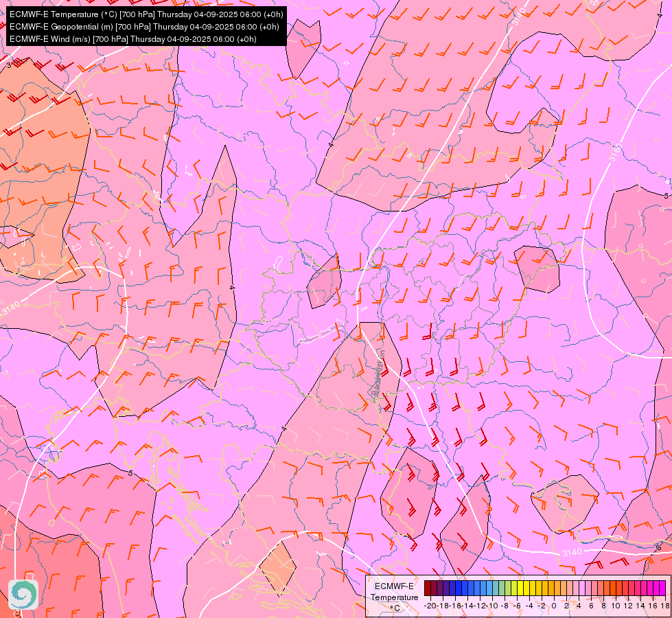Select the ECMWF-E Geopotential 700 hPa title line

pyautogui.click(x=144, y=27)
